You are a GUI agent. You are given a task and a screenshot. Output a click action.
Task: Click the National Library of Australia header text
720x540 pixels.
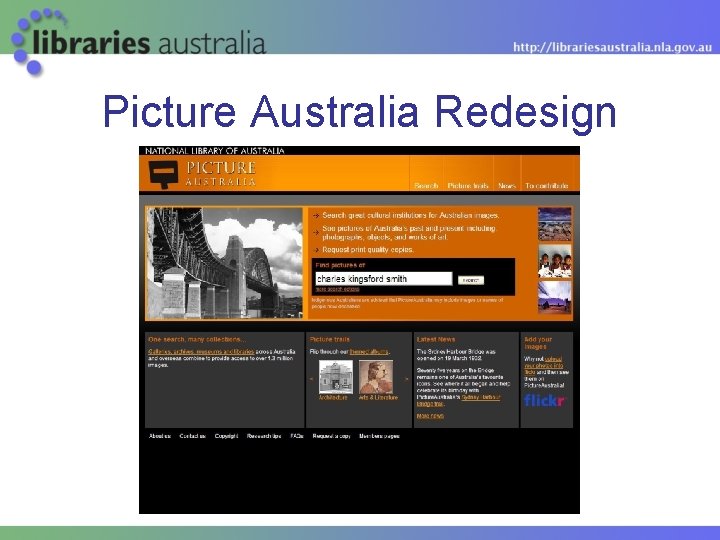[x=215, y=151]
